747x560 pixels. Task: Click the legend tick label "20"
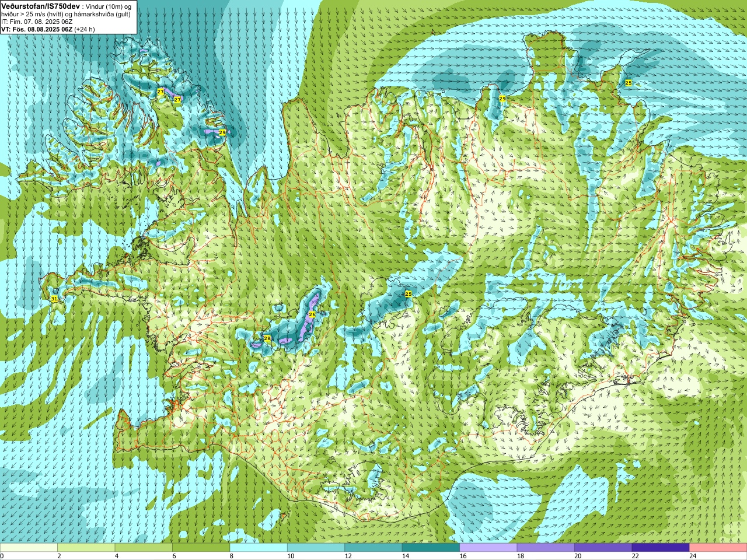(x=578, y=556)
